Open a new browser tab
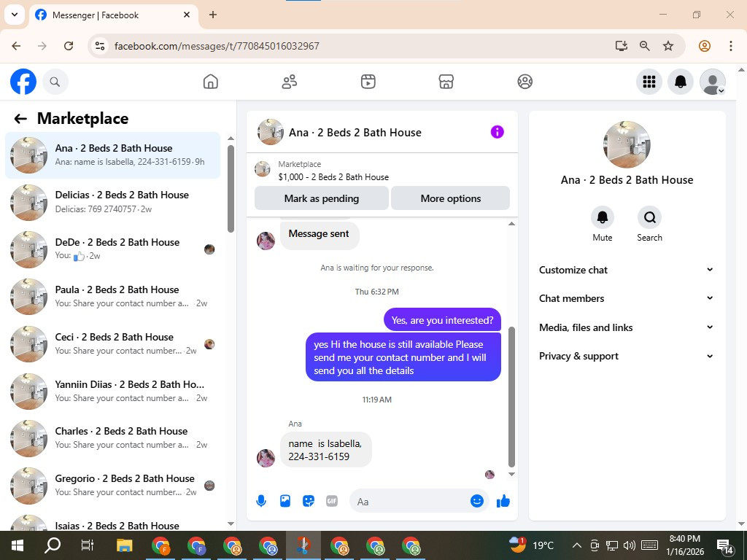This screenshot has height=560, width=747. tap(213, 15)
